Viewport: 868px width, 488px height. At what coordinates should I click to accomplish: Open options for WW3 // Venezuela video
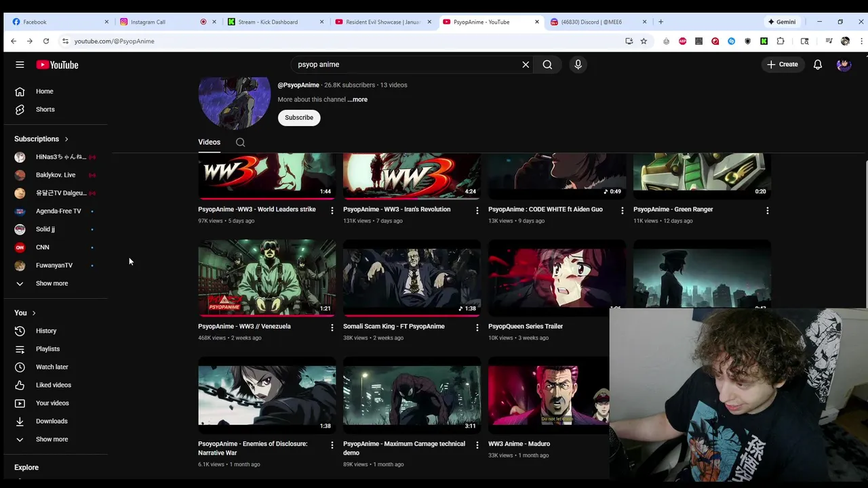click(332, 327)
